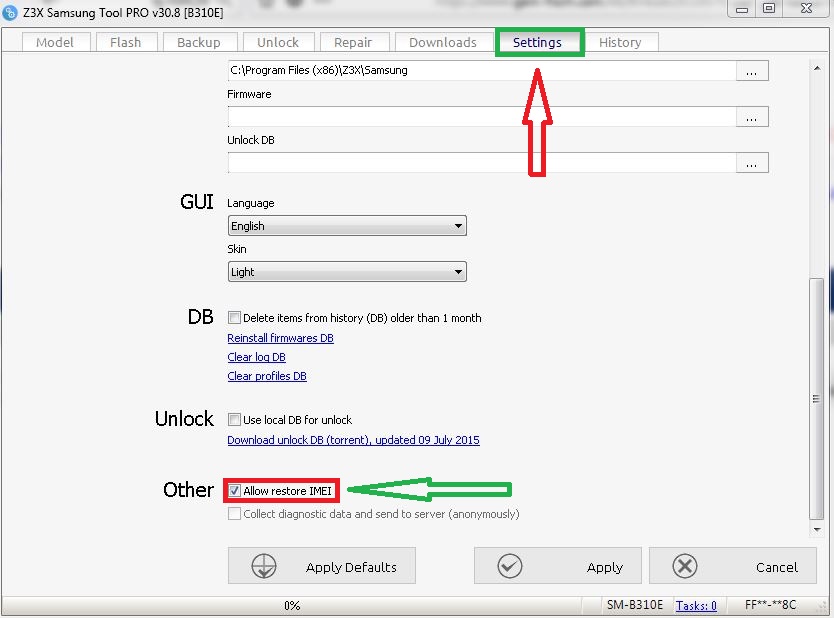Click the Apply checkmark icon
This screenshot has width=834, height=618.
tap(510, 566)
